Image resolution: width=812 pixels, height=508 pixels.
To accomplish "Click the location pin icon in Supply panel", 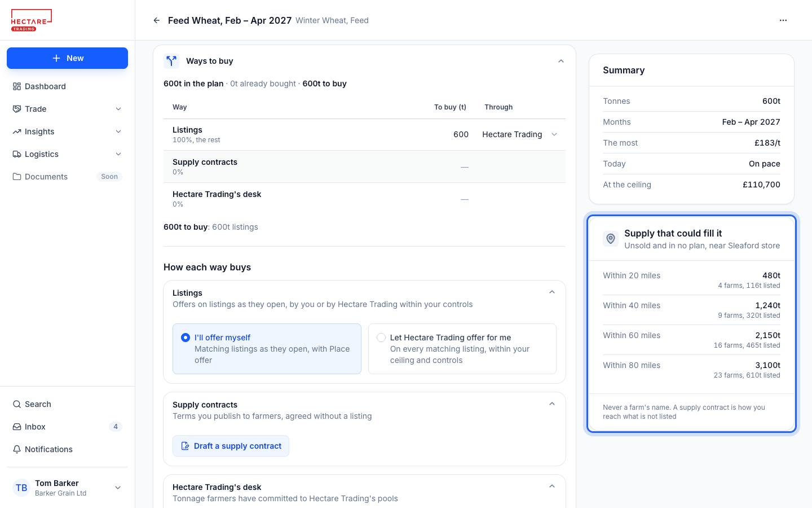I will (x=611, y=239).
